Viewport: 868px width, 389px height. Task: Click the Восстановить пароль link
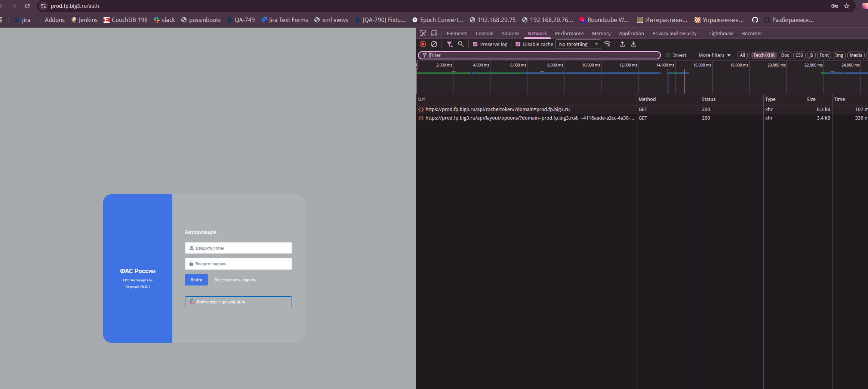point(235,280)
